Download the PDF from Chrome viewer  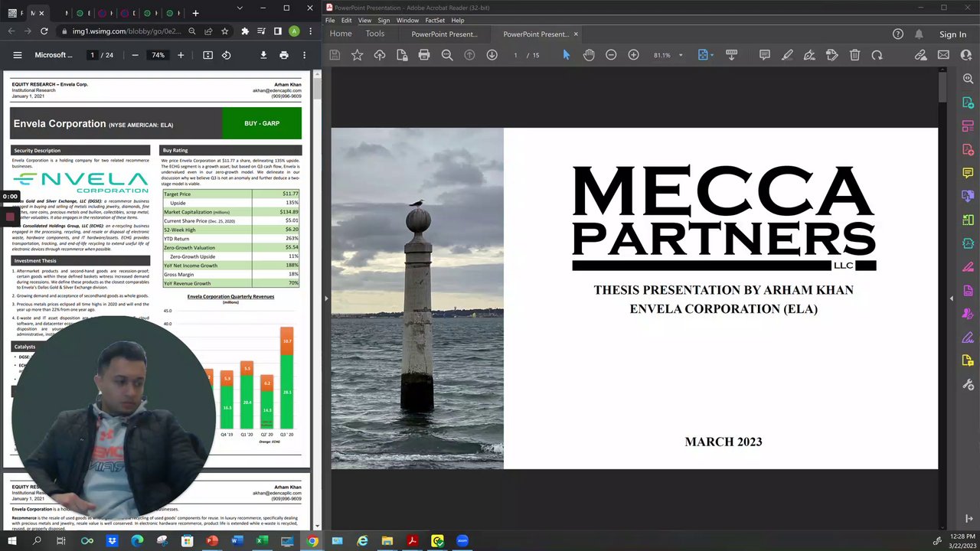tap(263, 55)
